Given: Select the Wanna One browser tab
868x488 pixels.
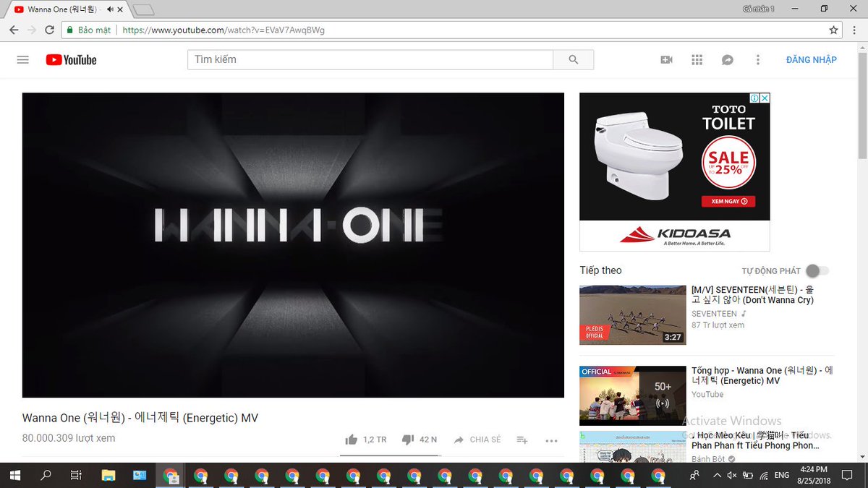Looking at the screenshot, I should (x=67, y=9).
